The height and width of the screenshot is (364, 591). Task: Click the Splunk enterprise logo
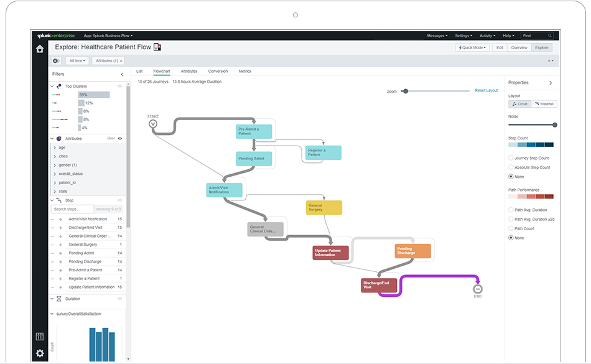(x=56, y=36)
